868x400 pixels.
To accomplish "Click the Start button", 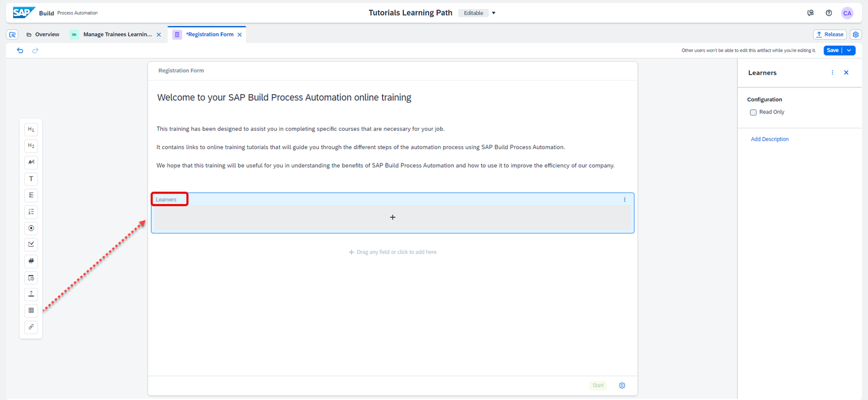I will click(x=598, y=386).
